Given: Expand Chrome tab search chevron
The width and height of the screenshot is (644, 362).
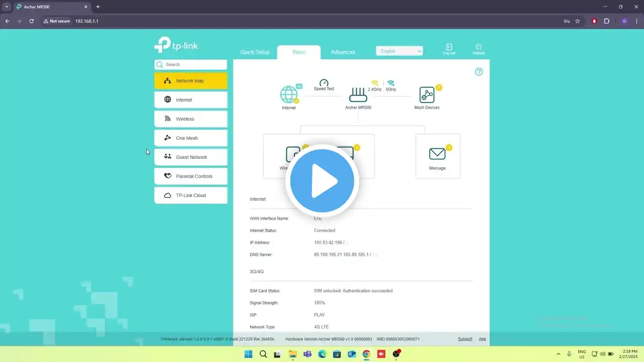Looking at the screenshot, I should pos(7,7).
